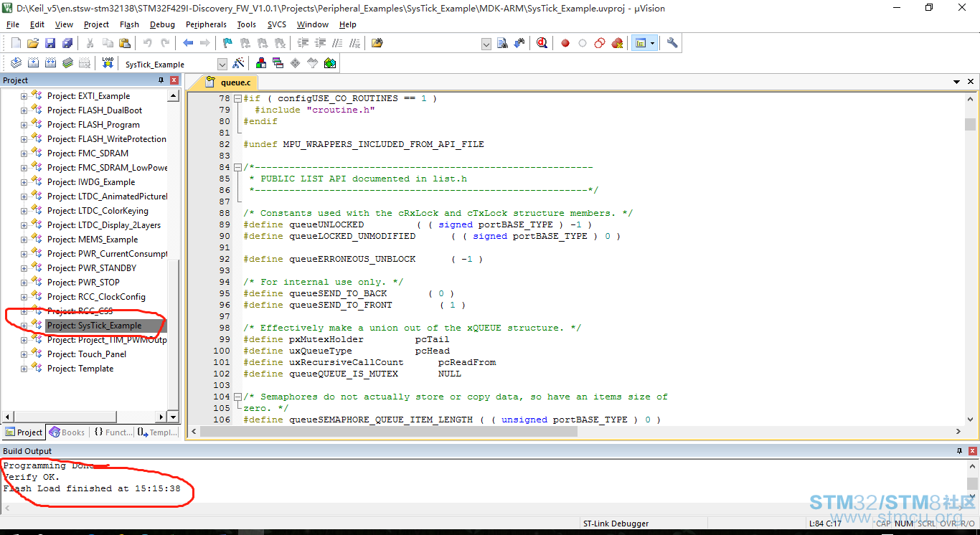Rebuild all target files icon
This screenshot has width=980, height=535.
point(50,63)
